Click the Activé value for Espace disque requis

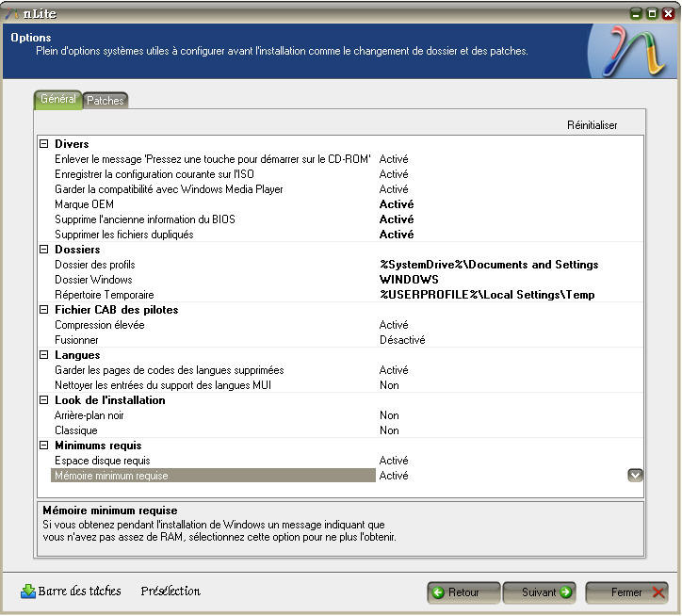[x=394, y=461]
